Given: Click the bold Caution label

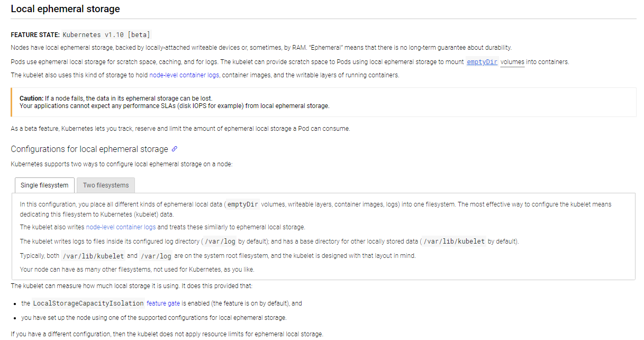Looking at the screenshot, I should [31, 99].
